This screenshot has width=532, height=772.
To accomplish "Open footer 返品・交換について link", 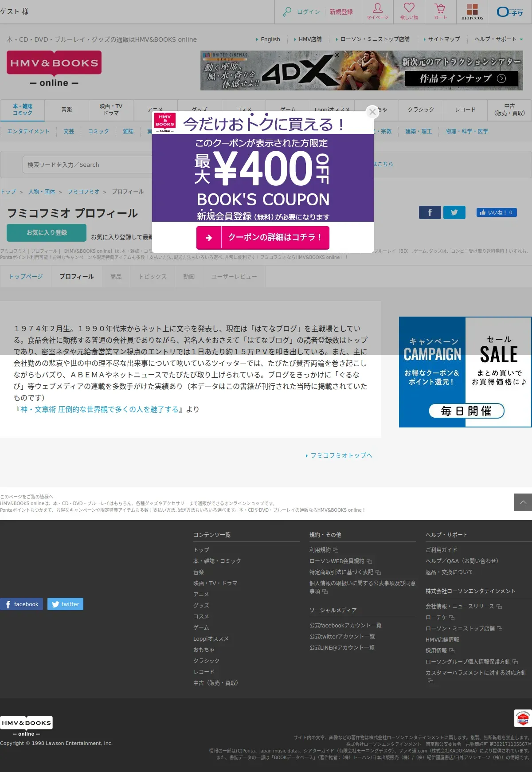I will 449,572.
